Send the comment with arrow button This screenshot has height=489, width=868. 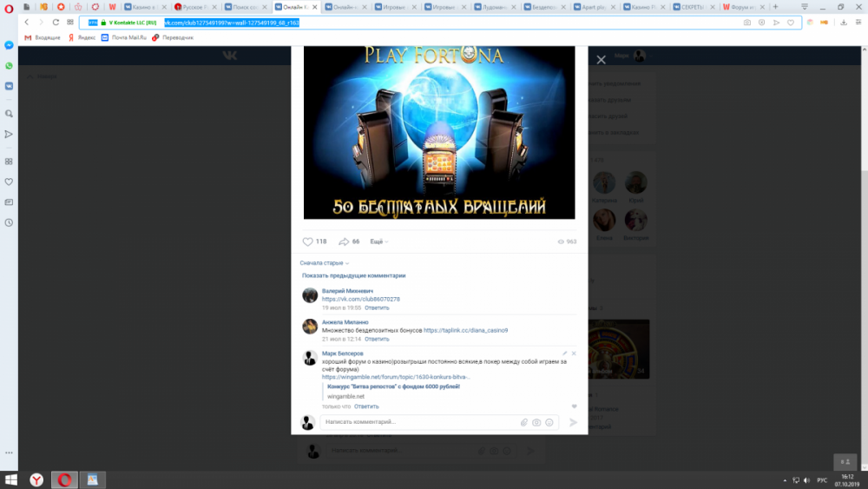click(574, 422)
